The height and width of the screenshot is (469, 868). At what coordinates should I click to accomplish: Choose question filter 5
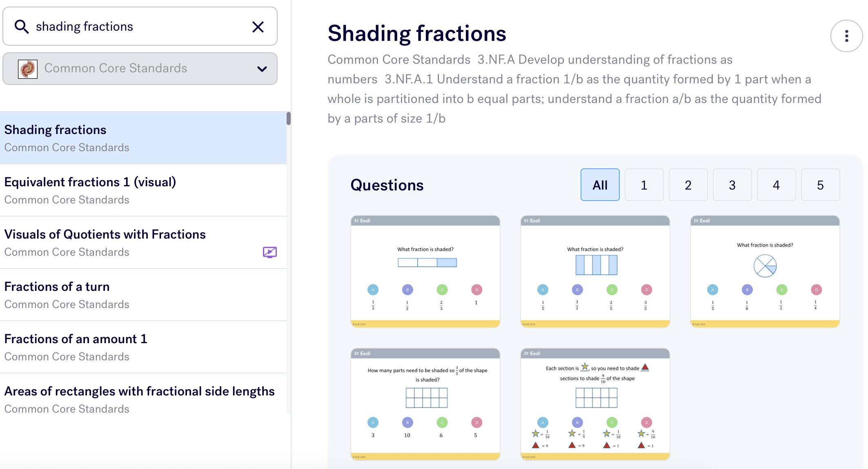point(820,185)
